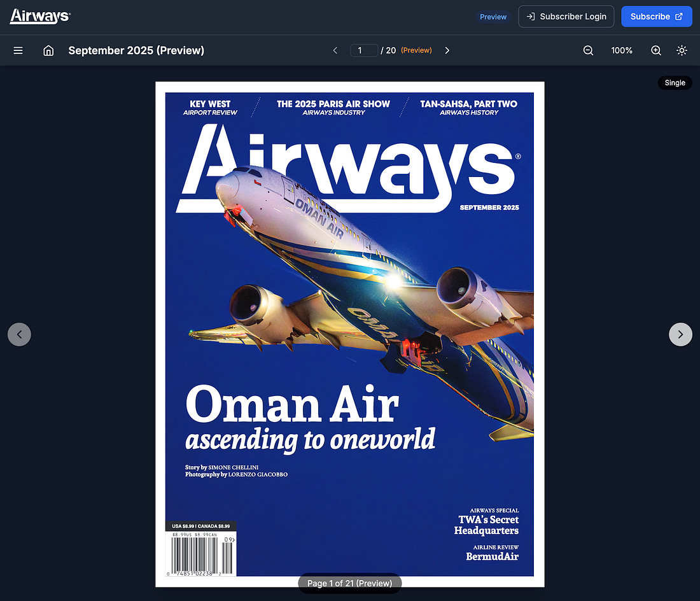This screenshot has height=601, width=700.
Task: Click the Page 1 of 21 indicator
Action: point(349,583)
